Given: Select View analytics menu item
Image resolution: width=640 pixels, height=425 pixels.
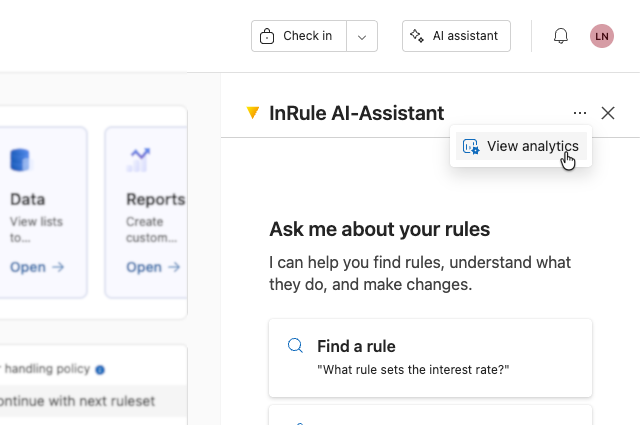Looking at the screenshot, I should pos(521,146).
